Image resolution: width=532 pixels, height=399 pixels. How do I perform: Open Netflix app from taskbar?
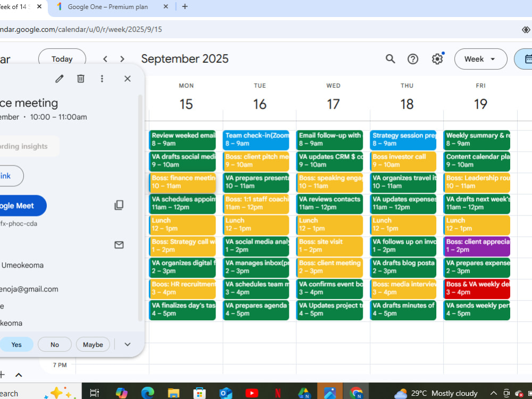(x=278, y=393)
